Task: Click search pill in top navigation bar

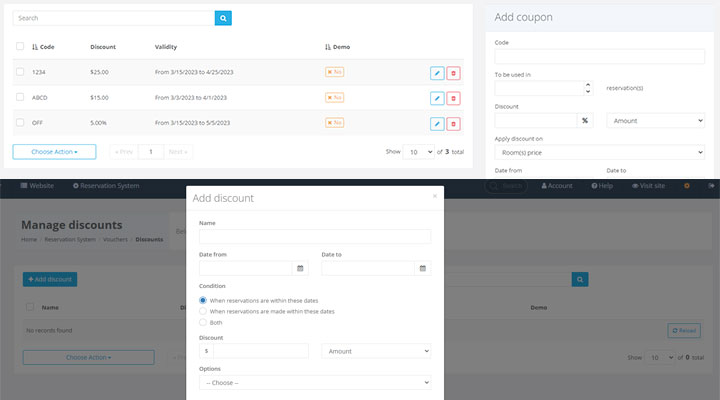Action: [x=506, y=186]
